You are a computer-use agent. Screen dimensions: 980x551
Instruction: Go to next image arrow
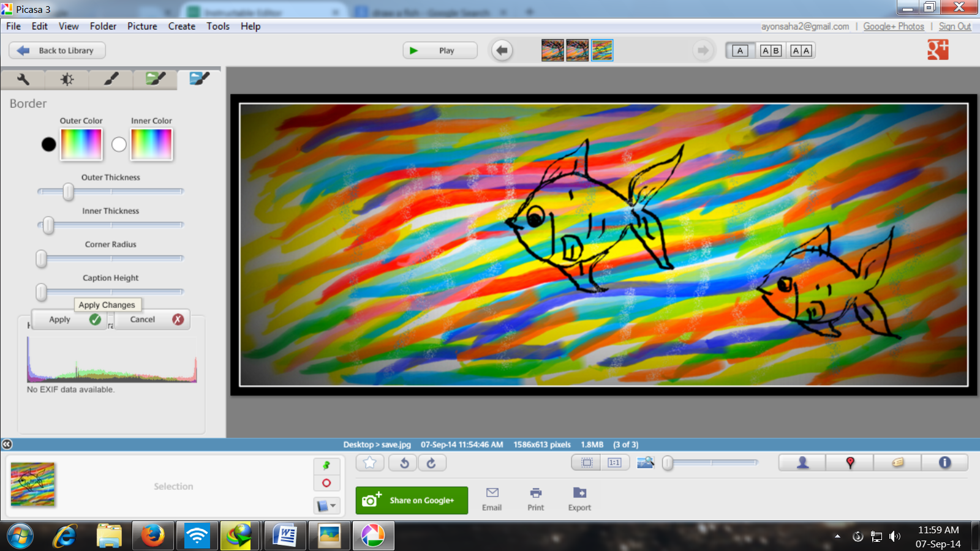pyautogui.click(x=703, y=50)
